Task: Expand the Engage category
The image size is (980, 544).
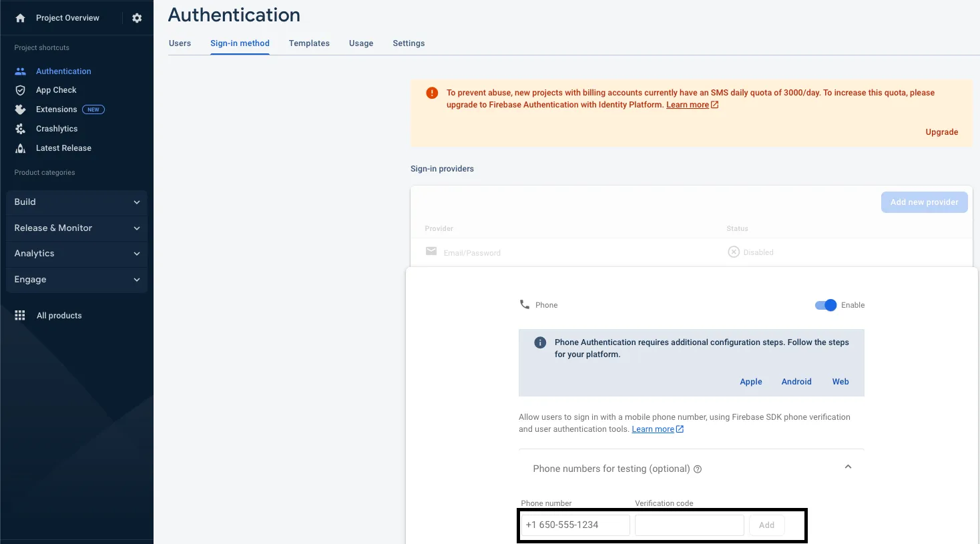Action: 77,280
